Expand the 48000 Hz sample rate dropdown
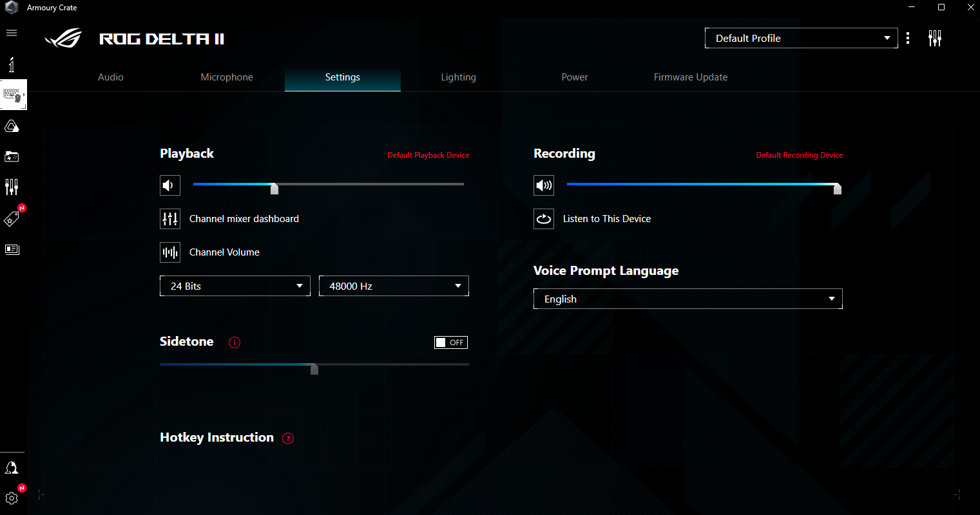980x515 pixels. point(394,286)
